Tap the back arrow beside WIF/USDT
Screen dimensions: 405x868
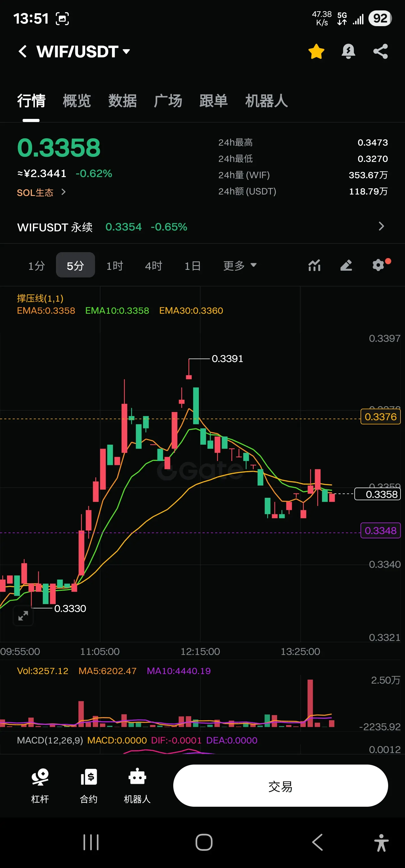coord(22,51)
